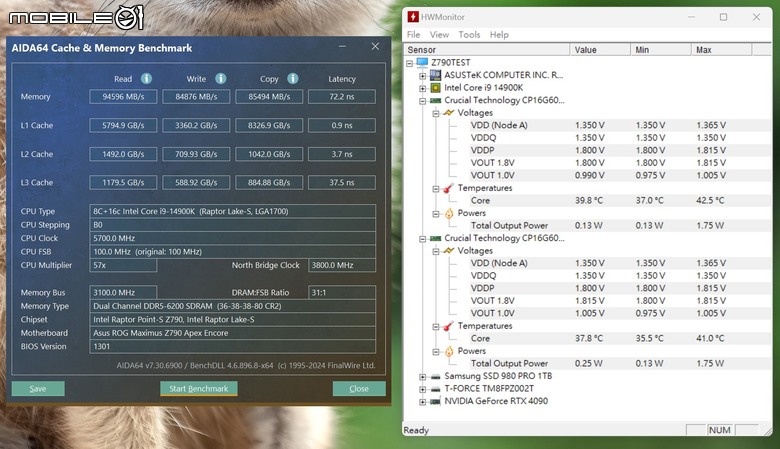780x449 pixels.
Task: Click the Z790TEST computer icon
Action: [422, 63]
